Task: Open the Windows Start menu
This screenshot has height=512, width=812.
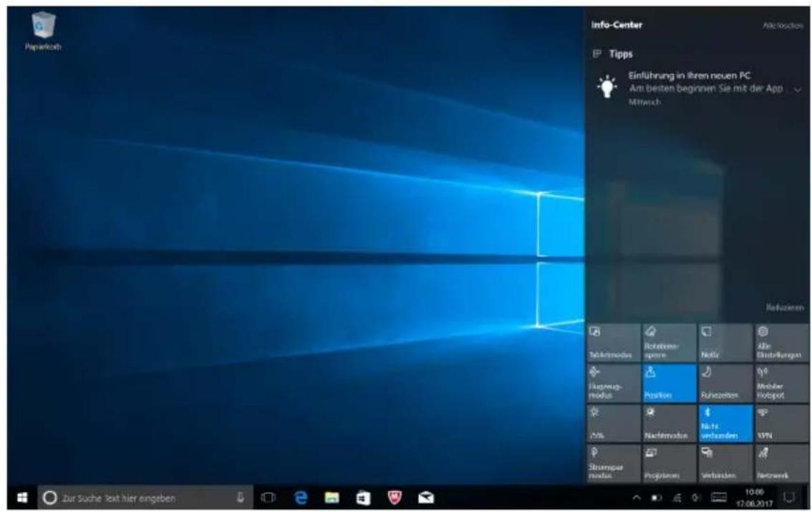Action: click(x=22, y=498)
